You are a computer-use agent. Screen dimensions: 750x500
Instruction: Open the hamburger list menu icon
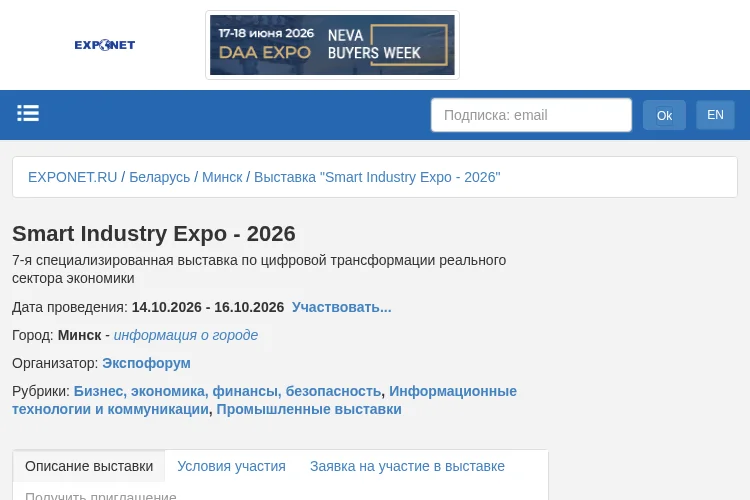(x=28, y=113)
